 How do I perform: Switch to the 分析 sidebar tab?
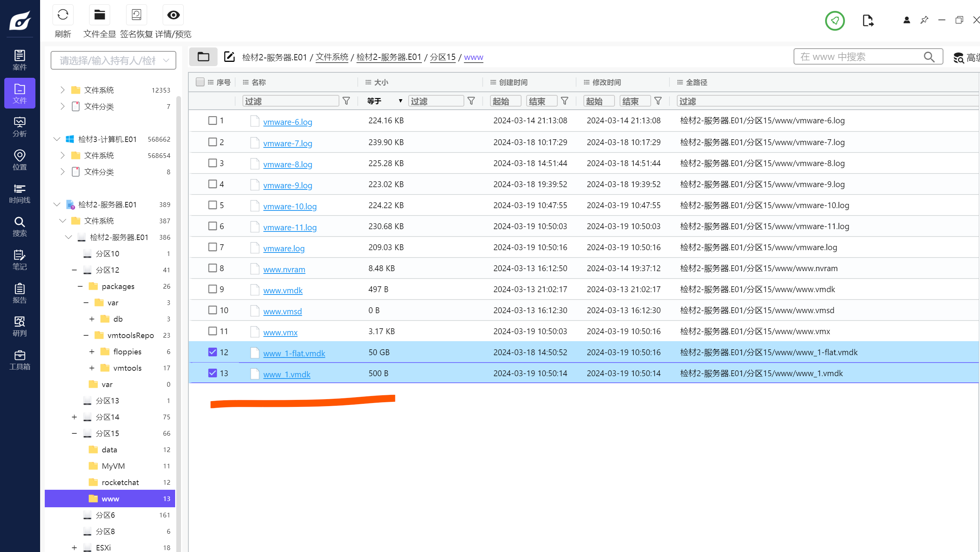(19, 127)
